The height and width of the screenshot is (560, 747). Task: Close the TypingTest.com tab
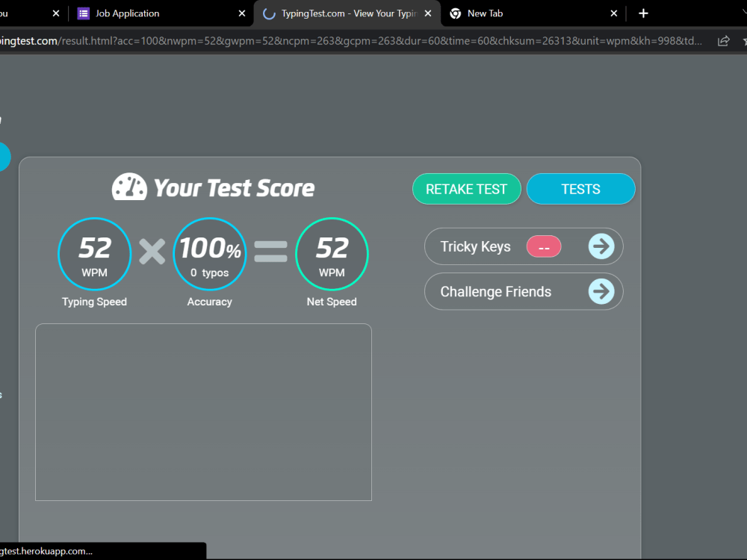428,13
